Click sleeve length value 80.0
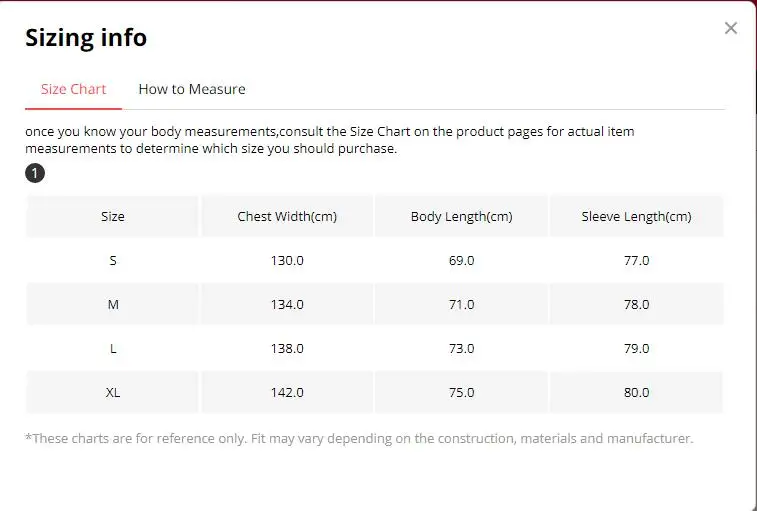Image resolution: width=757 pixels, height=511 pixels. (636, 393)
